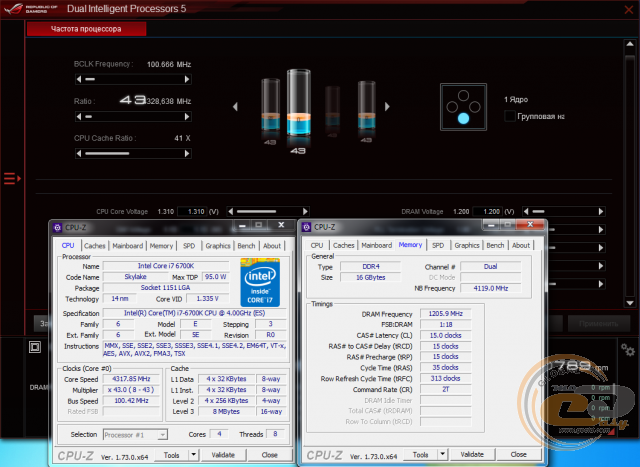Click the square monitor icon bottom left

pos(35,347)
